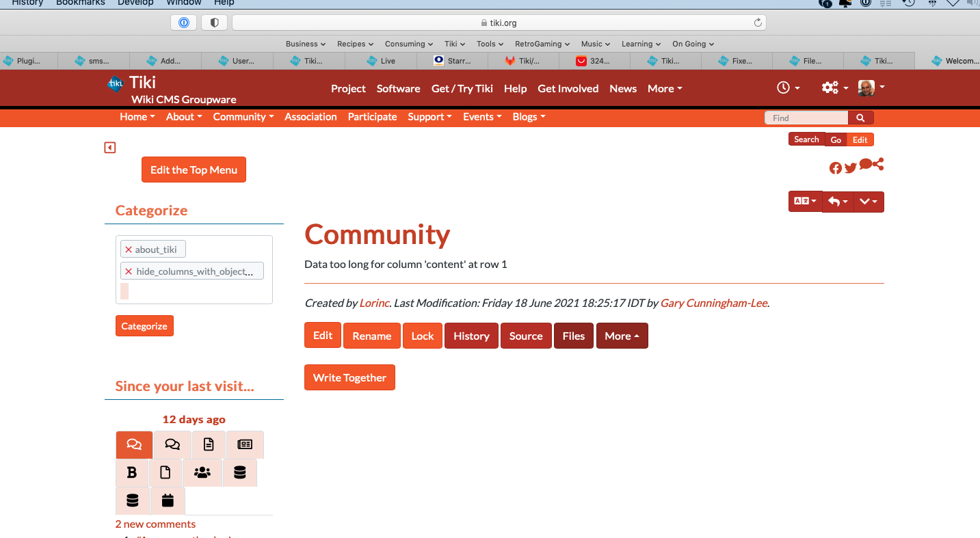The width and height of the screenshot is (980, 538).
Task: Remove the about_tiki category tag
Action: click(129, 250)
